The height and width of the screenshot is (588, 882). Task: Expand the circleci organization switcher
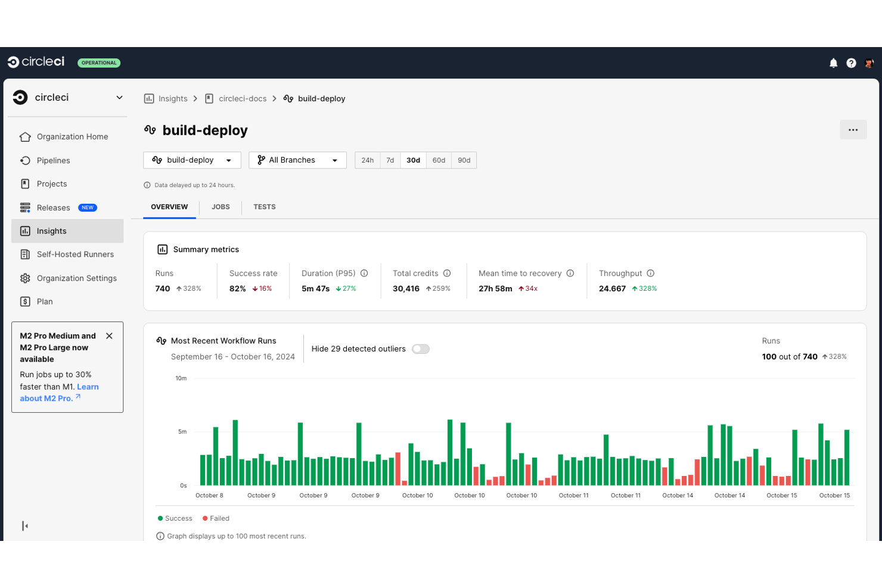point(119,98)
